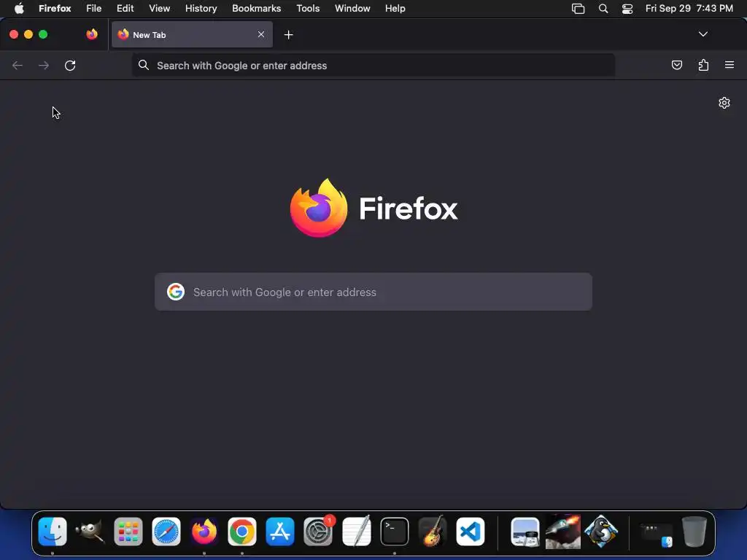Click the magnifier icon in address bar
Viewport: 747px width, 560px height.
pos(144,65)
